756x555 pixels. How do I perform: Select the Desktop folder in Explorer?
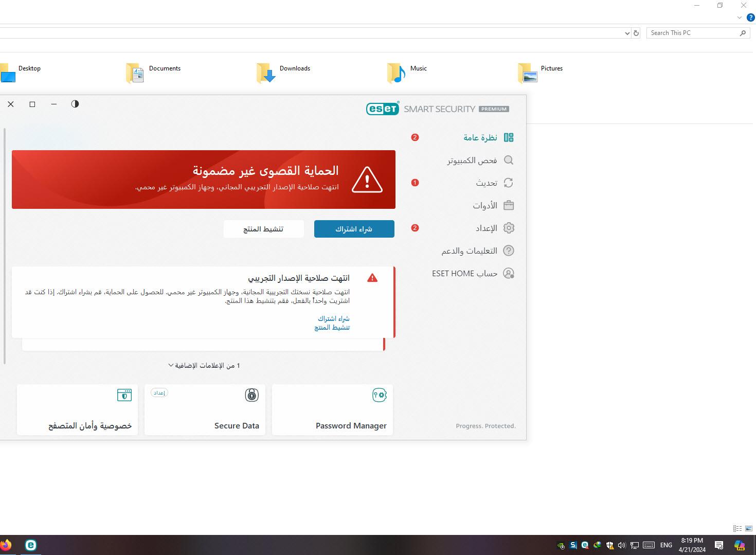(x=21, y=73)
